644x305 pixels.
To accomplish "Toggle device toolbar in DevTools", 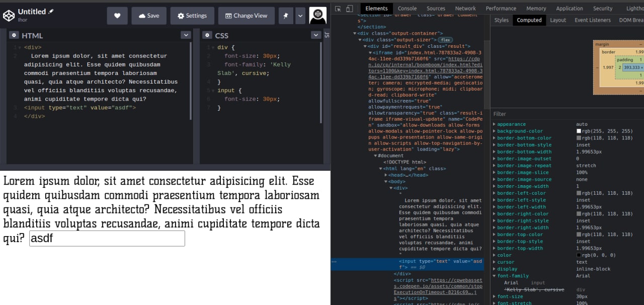I will pyautogui.click(x=350, y=9).
